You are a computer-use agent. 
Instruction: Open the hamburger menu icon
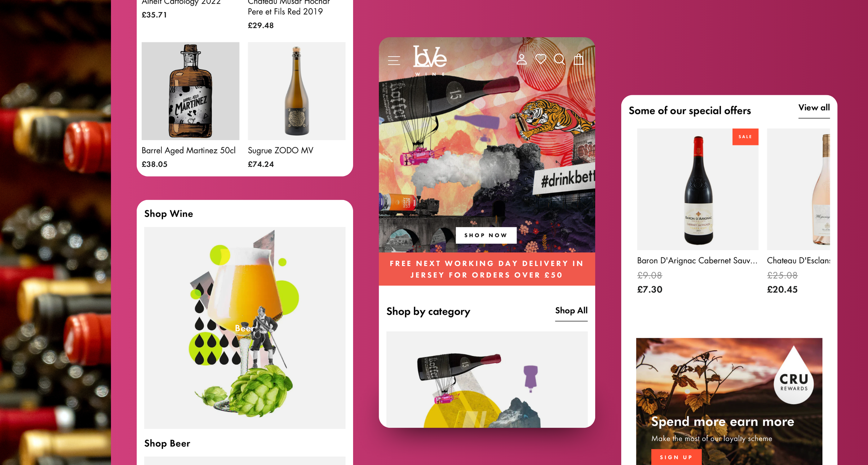pos(394,60)
